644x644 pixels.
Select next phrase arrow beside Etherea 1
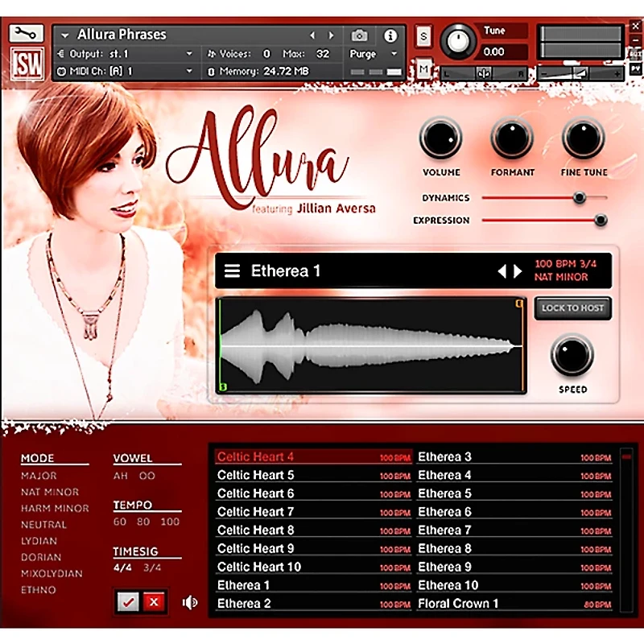point(518,271)
